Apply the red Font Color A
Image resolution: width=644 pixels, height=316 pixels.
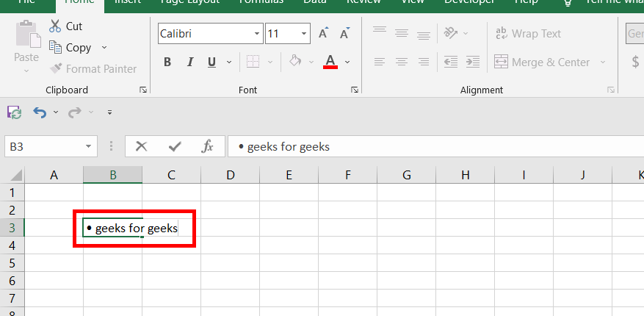tap(330, 62)
